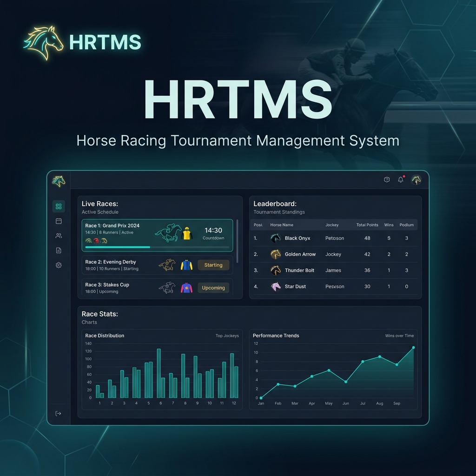Sort by Horse Name column header
Viewport: 476px width, 476px height.
pyautogui.click(x=282, y=225)
